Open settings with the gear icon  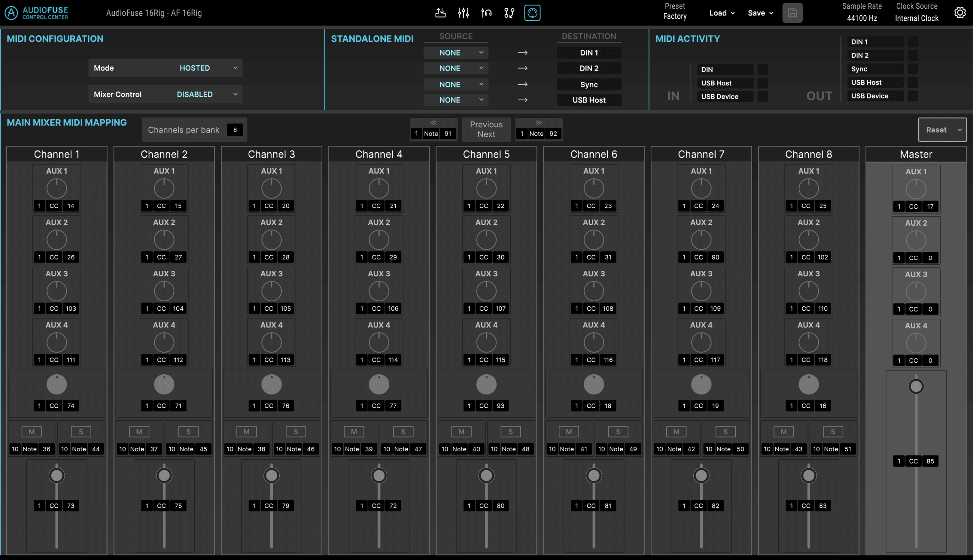coord(960,13)
